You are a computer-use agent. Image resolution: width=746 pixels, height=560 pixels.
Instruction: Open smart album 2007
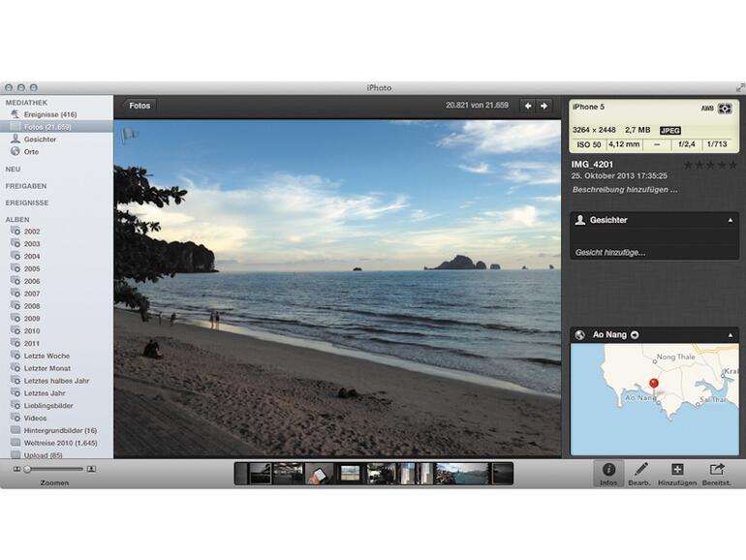coord(32,294)
